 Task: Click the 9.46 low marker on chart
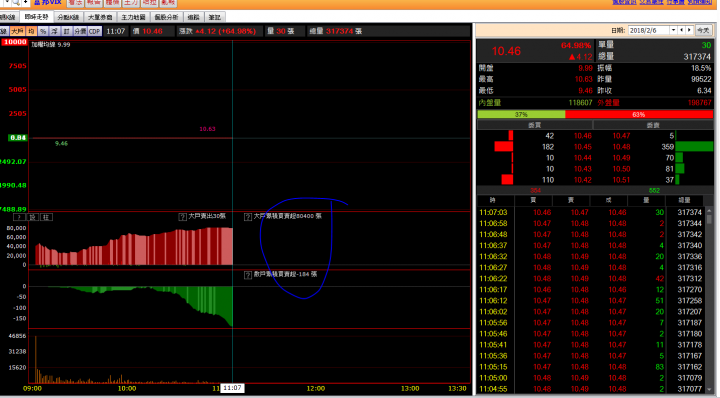click(61, 144)
